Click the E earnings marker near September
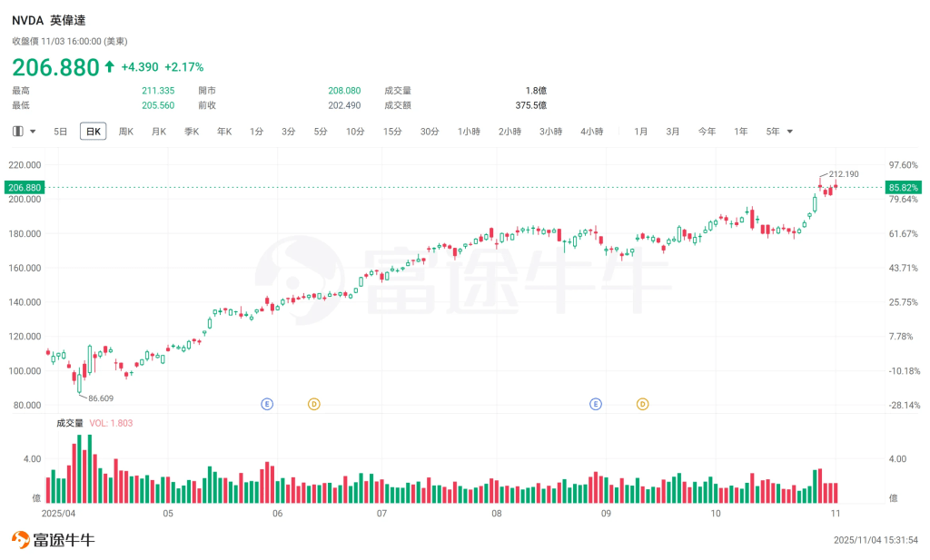This screenshot has height=560, width=930. click(x=595, y=404)
